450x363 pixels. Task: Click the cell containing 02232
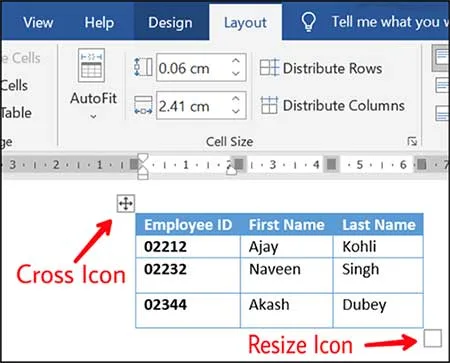[x=188, y=275]
